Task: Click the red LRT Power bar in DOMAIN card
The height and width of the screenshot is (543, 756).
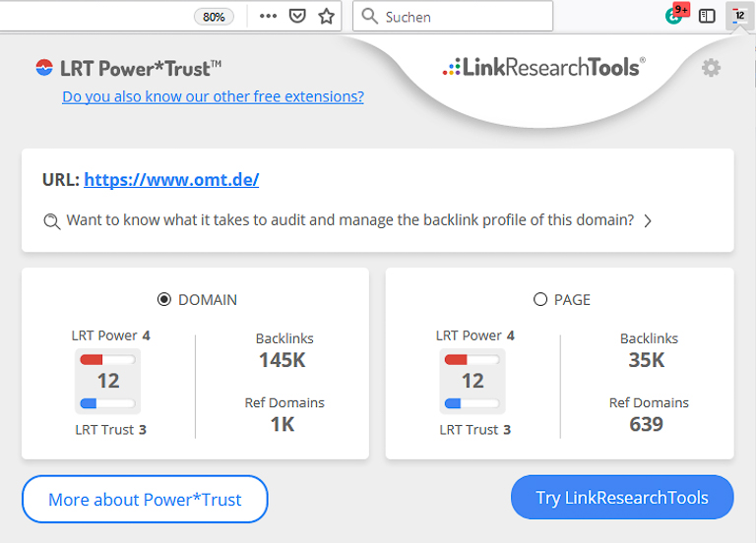Action: pos(107,359)
